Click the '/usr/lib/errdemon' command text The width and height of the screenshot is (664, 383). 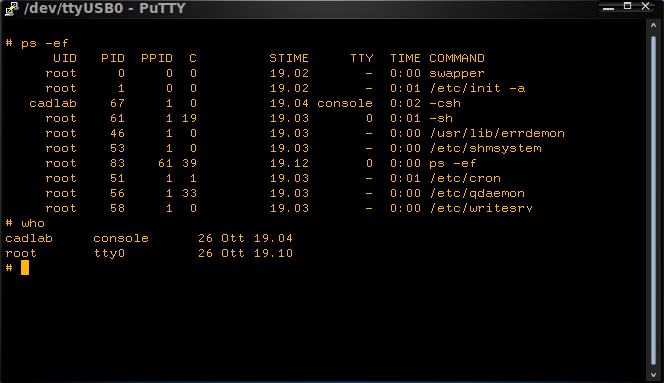(497, 133)
